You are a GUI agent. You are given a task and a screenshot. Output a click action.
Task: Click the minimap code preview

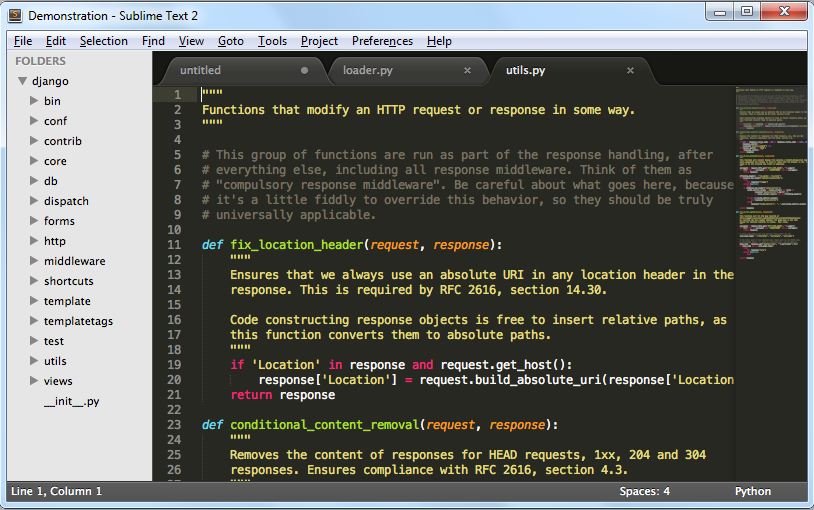(x=770, y=180)
